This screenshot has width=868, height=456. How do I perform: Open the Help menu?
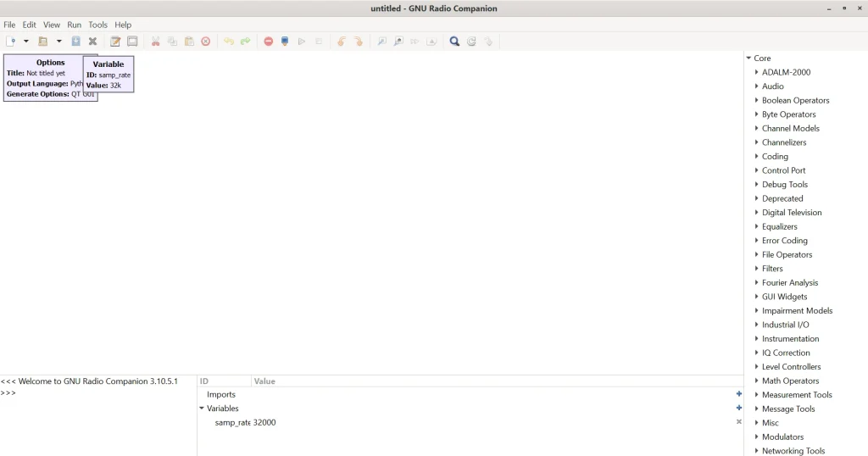[123, 25]
